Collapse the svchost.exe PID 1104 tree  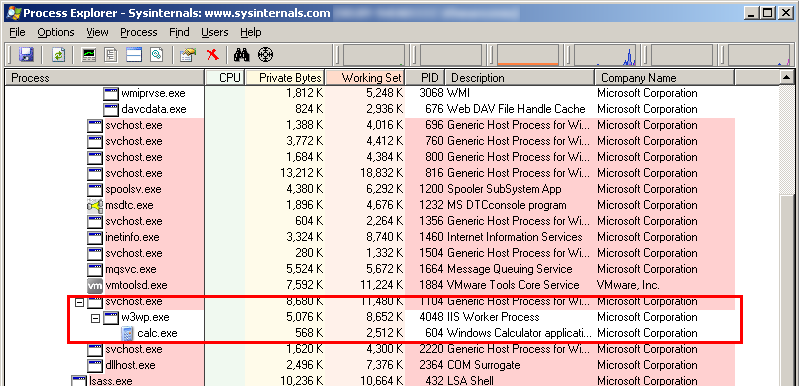pos(79,302)
